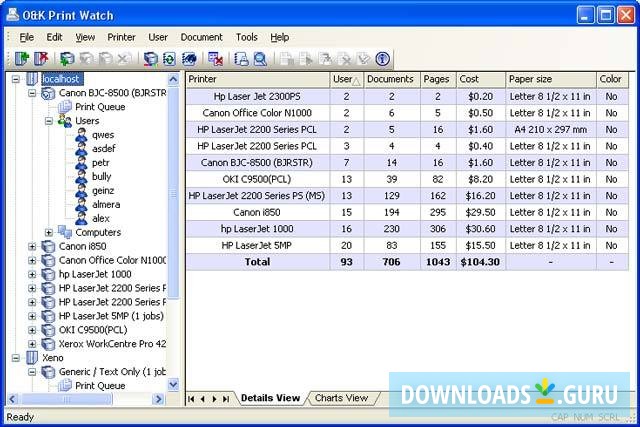Expand the OKI C9500(PCL) printer node
The width and height of the screenshot is (640, 427).
[x=32, y=330]
